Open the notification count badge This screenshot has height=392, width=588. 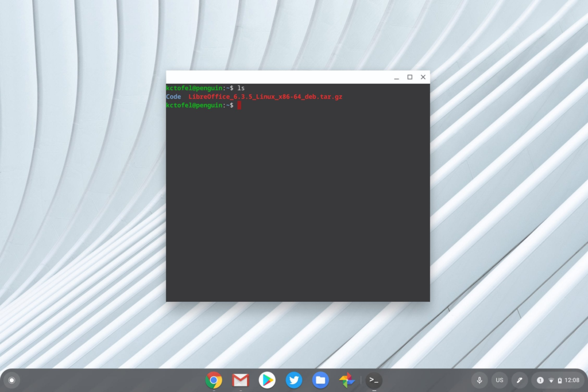pos(540,380)
